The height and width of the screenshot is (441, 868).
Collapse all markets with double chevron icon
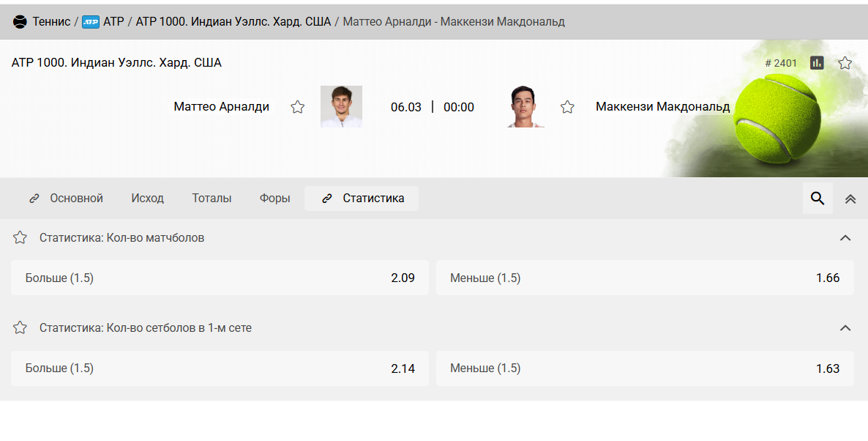tap(850, 199)
